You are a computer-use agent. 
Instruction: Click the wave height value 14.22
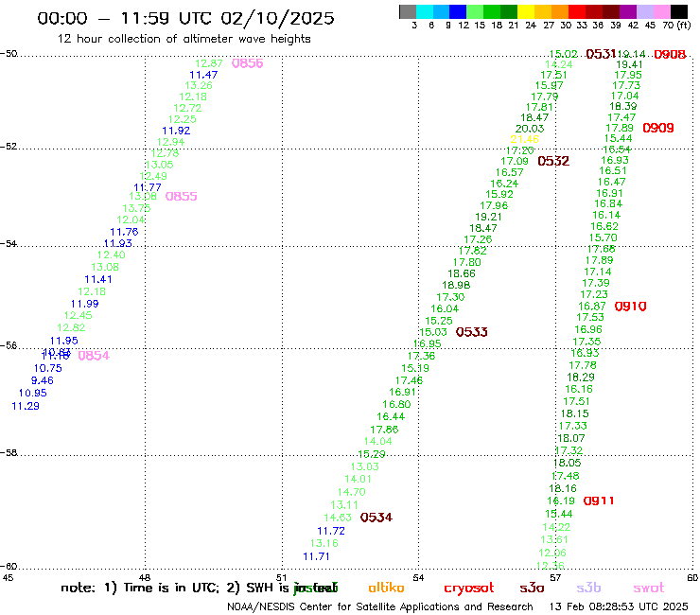point(556,527)
